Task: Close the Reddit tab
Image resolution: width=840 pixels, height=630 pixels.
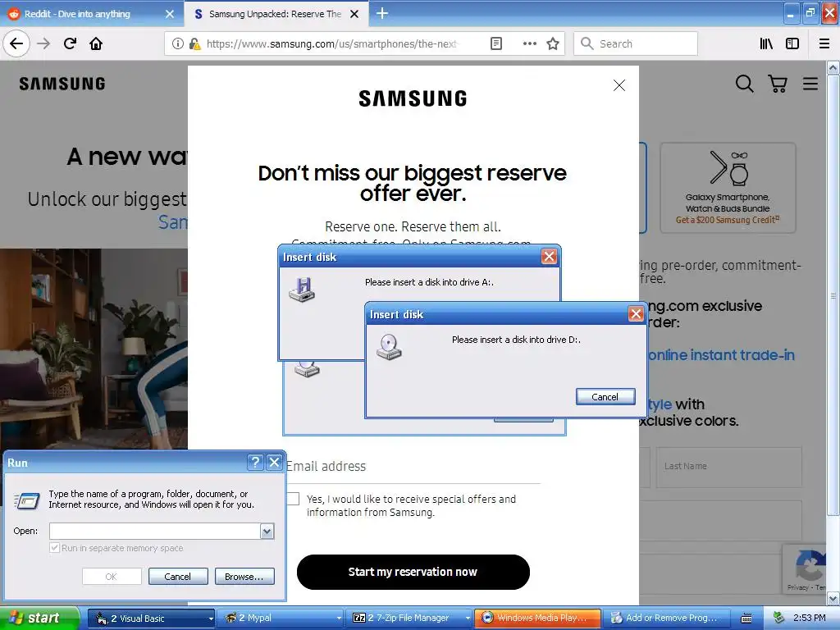Action: point(169,14)
